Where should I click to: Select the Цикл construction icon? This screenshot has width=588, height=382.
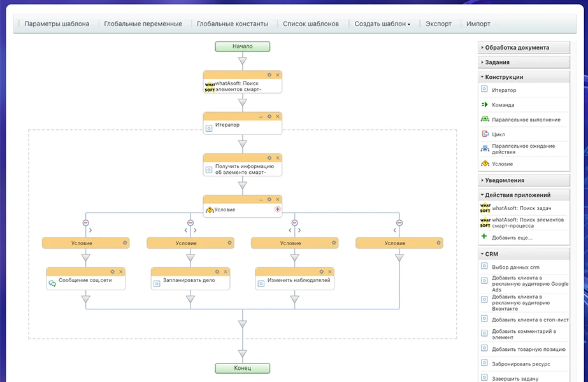pyautogui.click(x=485, y=134)
